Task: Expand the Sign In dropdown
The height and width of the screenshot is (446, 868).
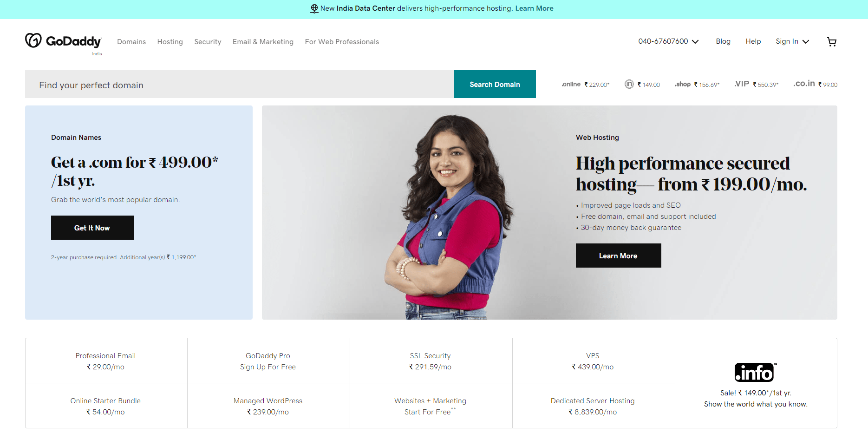Action: click(x=792, y=41)
